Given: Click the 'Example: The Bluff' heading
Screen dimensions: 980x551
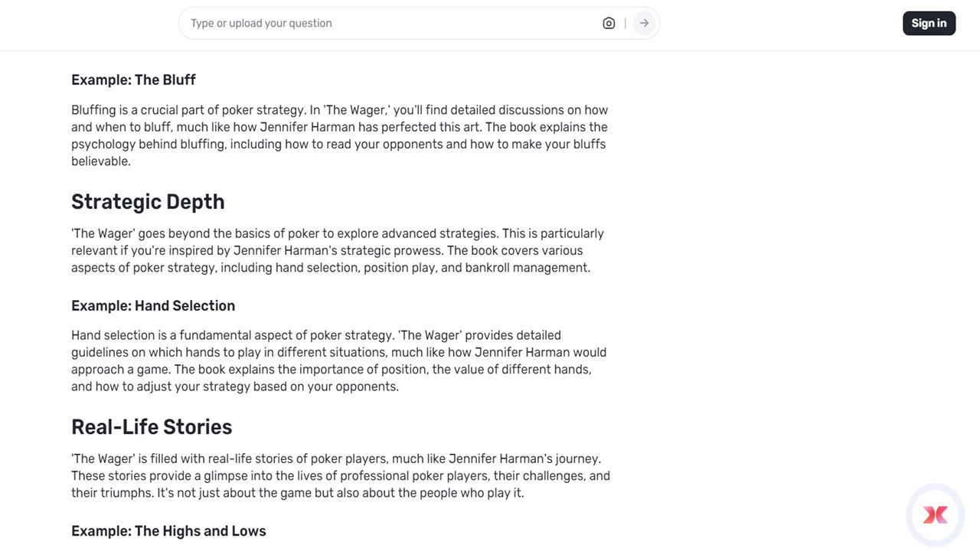Looking at the screenshot, I should pos(133,80).
